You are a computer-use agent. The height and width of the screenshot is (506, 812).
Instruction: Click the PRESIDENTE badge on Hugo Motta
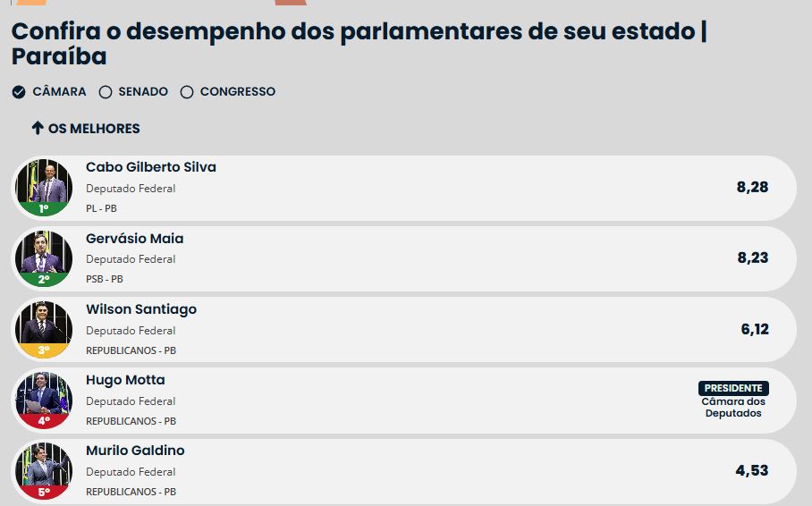pos(733,388)
